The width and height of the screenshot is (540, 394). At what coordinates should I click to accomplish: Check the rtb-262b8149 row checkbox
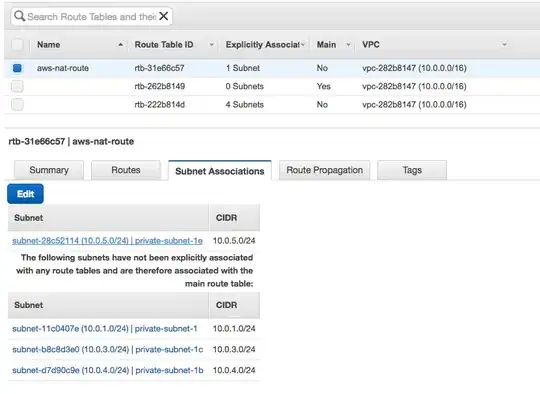pyautogui.click(x=17, y=86)
